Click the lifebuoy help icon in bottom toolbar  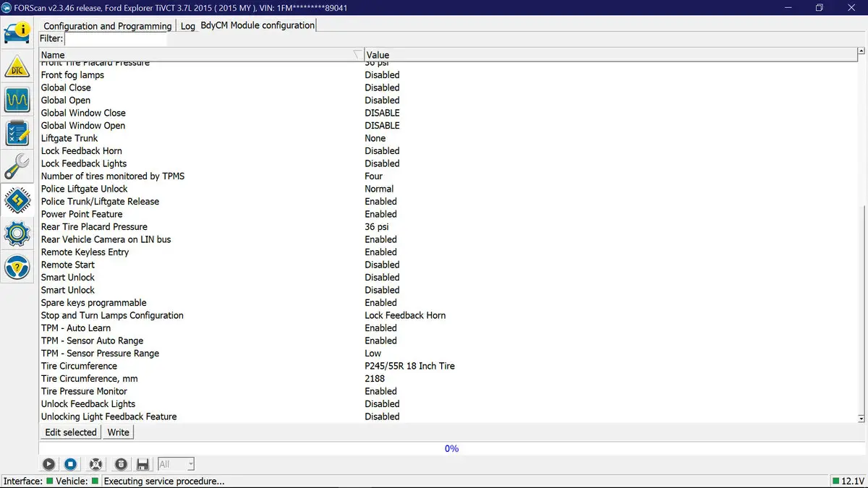click(95, 464)
